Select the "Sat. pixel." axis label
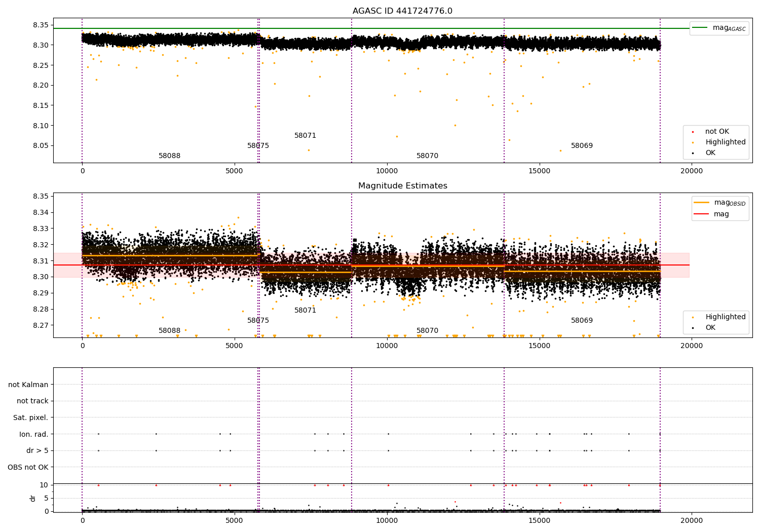Screen dimensions: 760x532 (31, 418)
